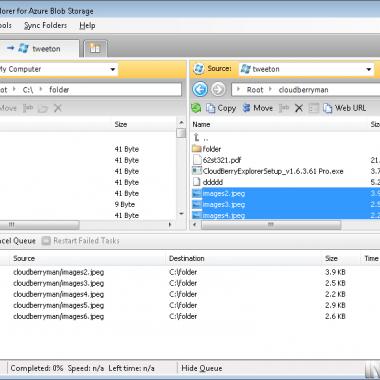Click folder in the left pane breadcrumb
Screen dimensions: 380x380
click(59, 90)
